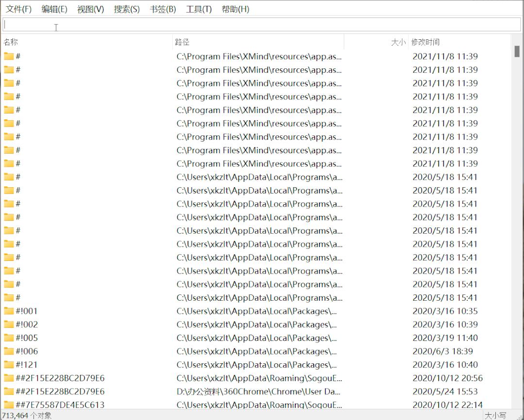Click the folder icon for #!006
This screenshot has width=524, height=420.
[9, 351]
